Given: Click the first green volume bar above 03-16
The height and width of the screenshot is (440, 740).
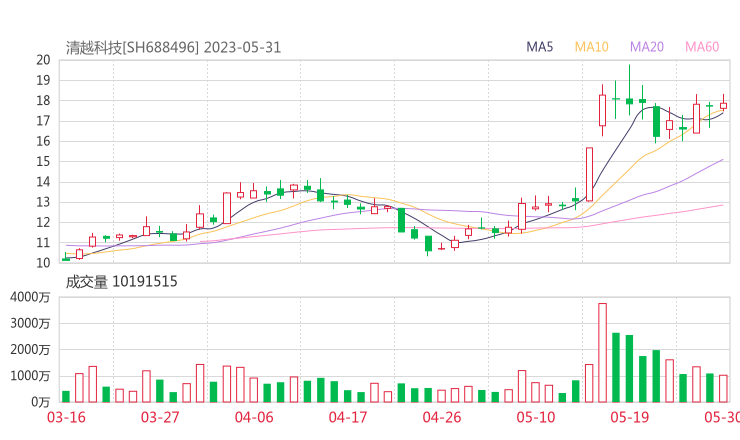Looking at the screenshot, I should (66, 397).
